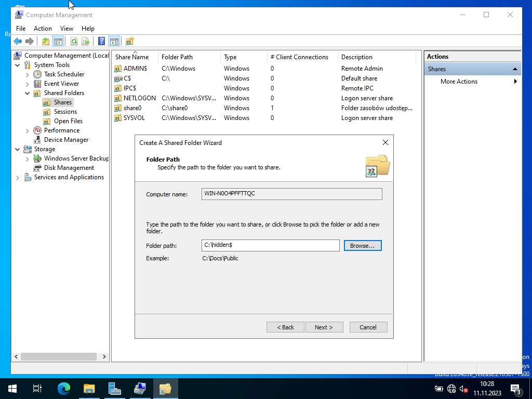Expand Services and Applications node
The height and width of the screenshot is (399, 532).
[x=18, y=177]
